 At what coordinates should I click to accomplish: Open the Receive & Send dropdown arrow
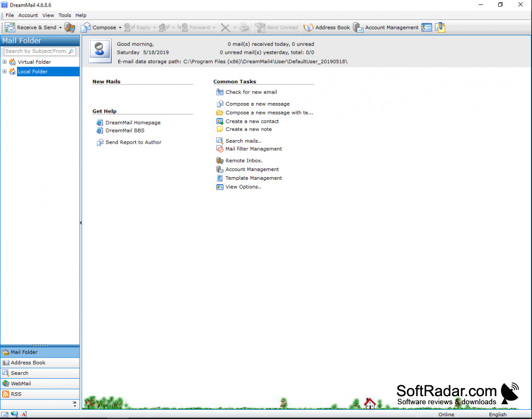(61, 28)
